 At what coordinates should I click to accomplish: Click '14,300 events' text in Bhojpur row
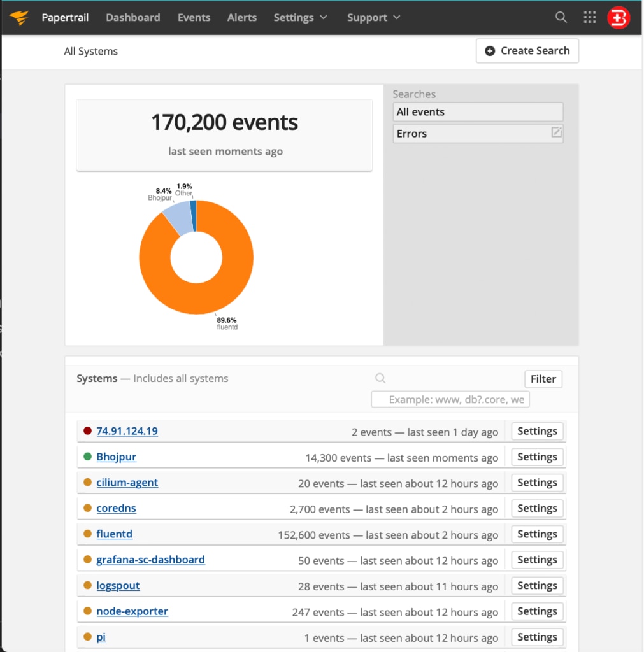pos(338,458)
